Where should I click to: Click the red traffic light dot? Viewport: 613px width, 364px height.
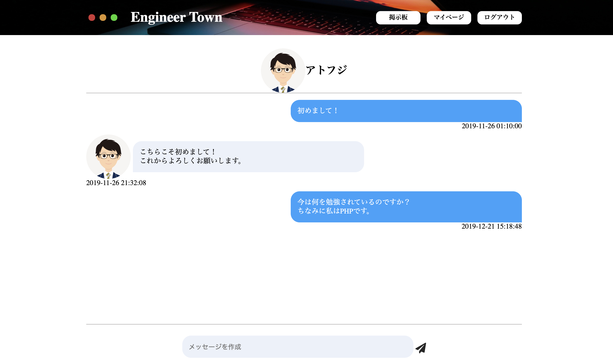[92, 17]
